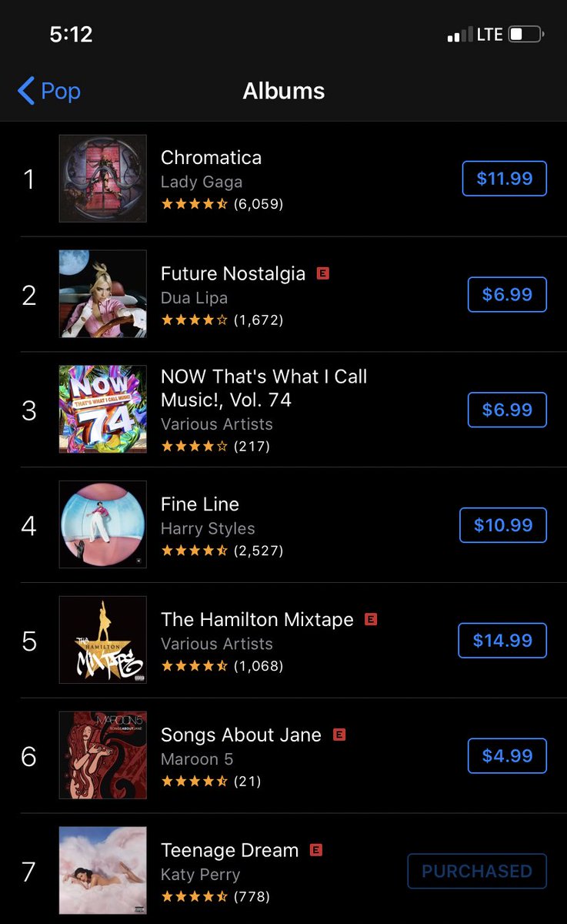The image size is (567, 924).
Task: Open the Chromatica album cover
Action: click(103, 179)
